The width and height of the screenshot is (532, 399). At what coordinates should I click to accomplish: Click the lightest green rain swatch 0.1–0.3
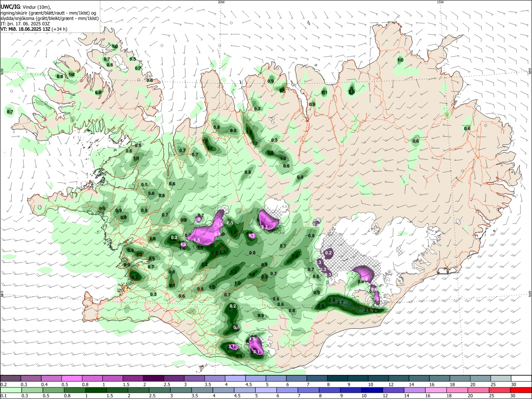point(10,390)
